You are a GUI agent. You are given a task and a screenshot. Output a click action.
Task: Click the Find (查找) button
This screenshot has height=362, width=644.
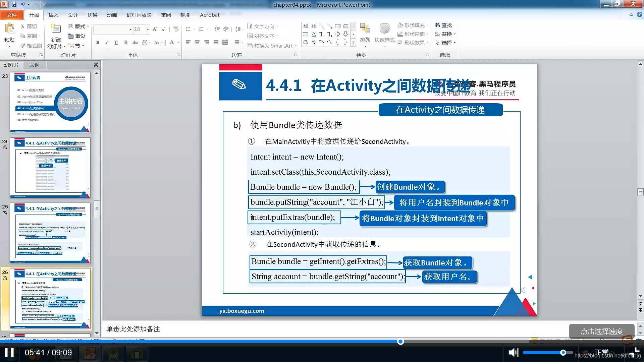pos(443,25)
